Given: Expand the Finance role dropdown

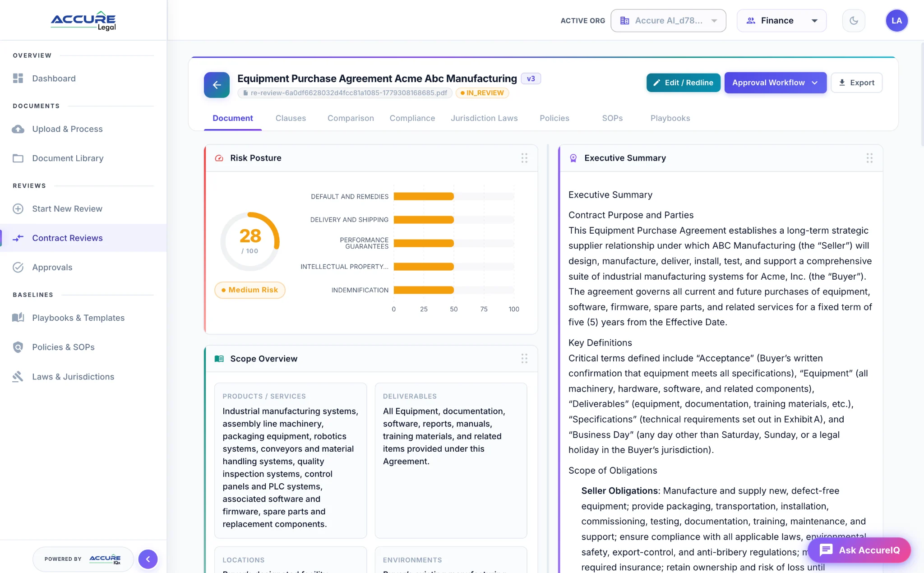Looking at the screenshot, I should (781, 21).
